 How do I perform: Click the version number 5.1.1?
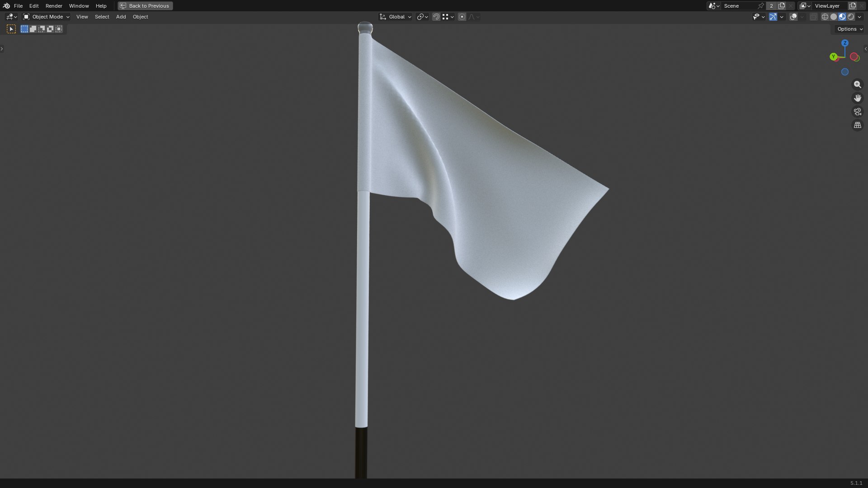pyautogui.click(x=856, y=483)
